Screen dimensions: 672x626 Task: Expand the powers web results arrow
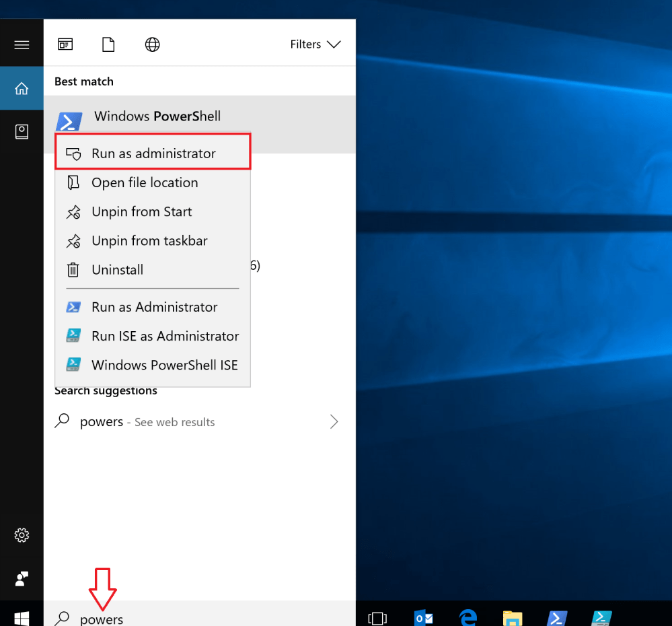point(334,421)
